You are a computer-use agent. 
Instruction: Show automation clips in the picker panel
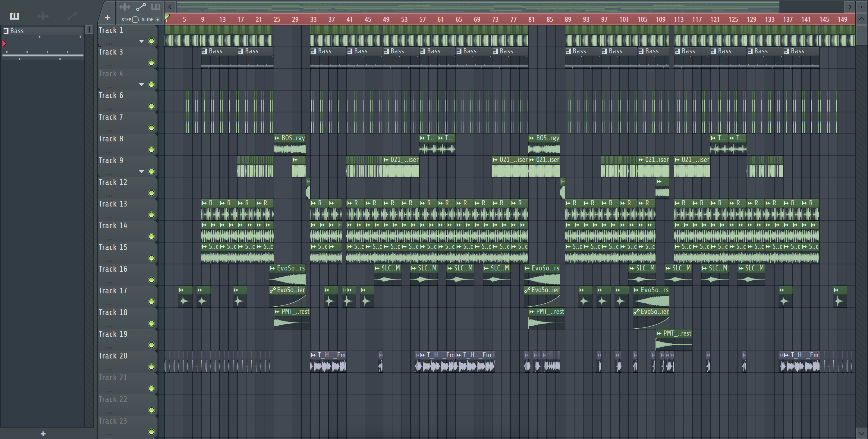pos(72,16)
